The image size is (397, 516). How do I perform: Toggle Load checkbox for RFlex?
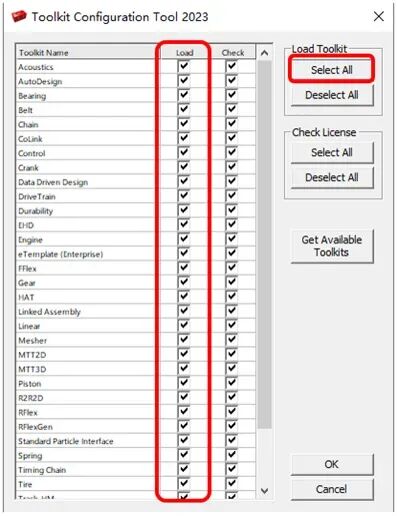[x=184, y=411]
